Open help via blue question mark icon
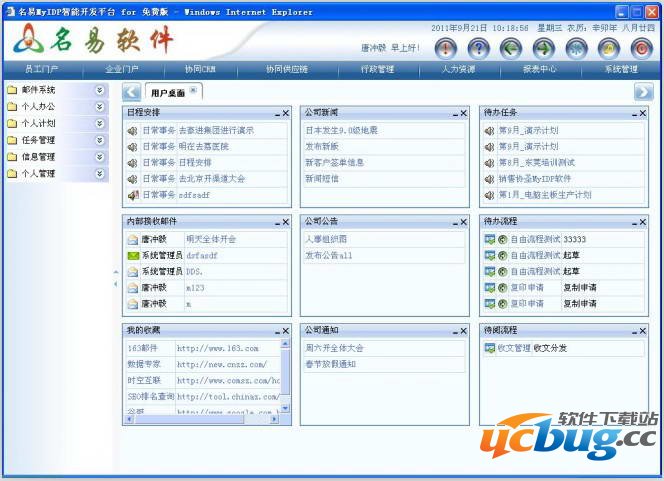This screenshot has width=664, height=481. 478,47
